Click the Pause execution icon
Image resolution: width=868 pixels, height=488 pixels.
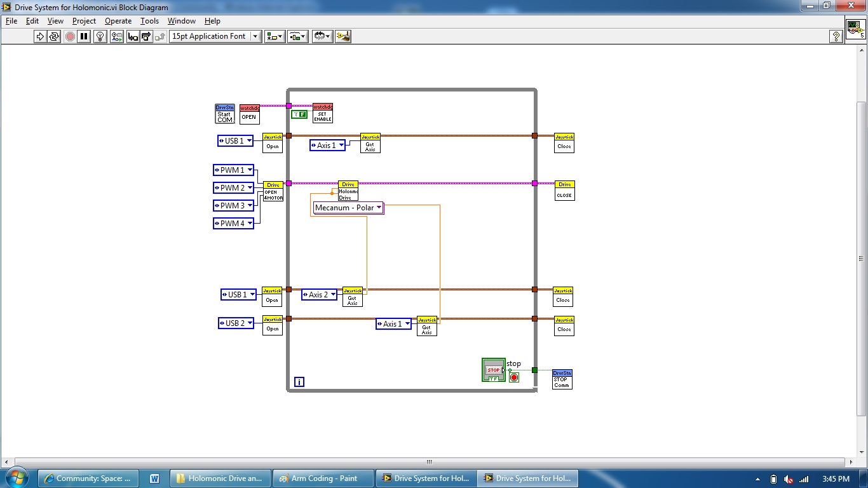[x=85, y=36]
